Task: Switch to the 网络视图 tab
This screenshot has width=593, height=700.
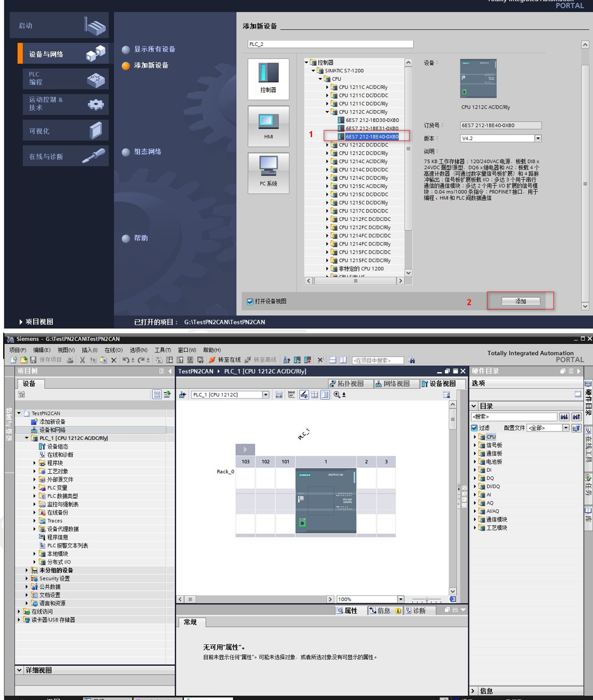Action: click(392, 383)
